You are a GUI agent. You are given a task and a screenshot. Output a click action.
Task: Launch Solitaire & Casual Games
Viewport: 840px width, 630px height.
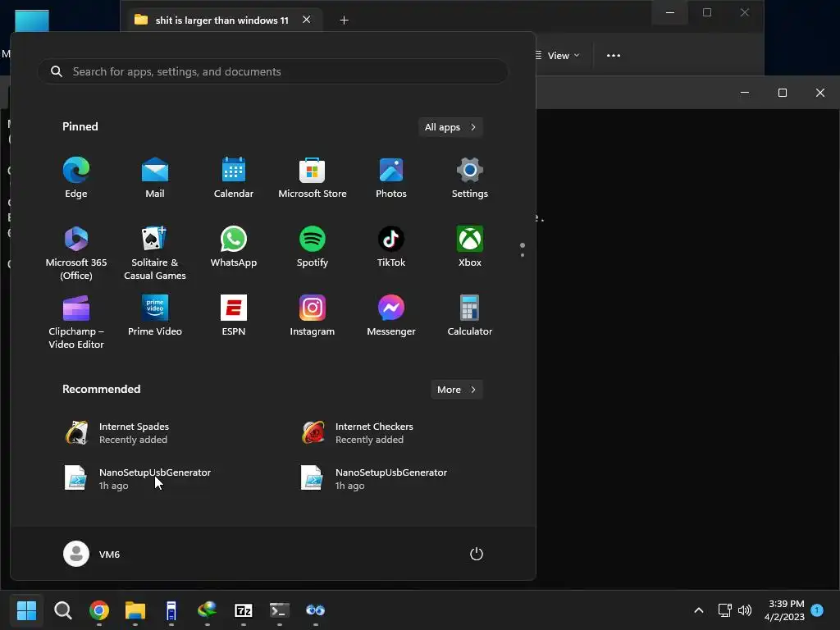point(155,253)
